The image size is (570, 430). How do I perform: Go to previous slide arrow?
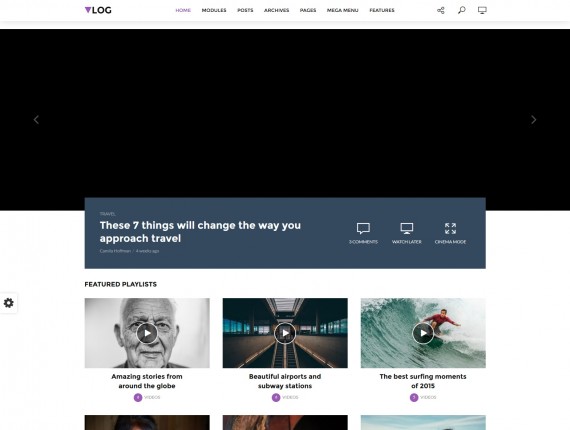[36, 120]
